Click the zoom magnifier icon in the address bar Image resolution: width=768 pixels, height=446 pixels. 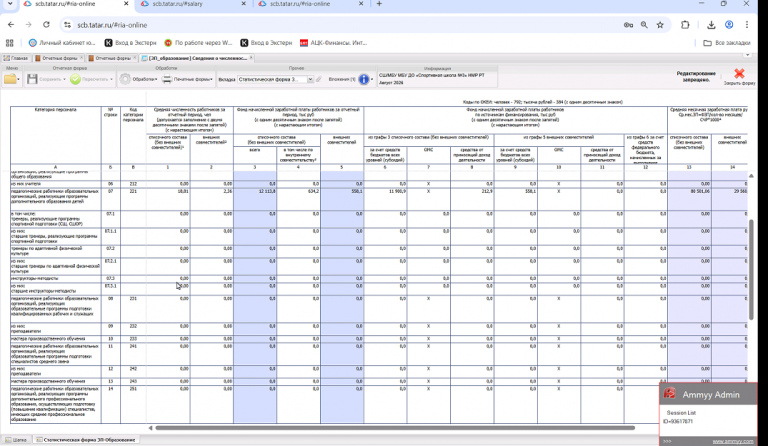tap(644, 24)
